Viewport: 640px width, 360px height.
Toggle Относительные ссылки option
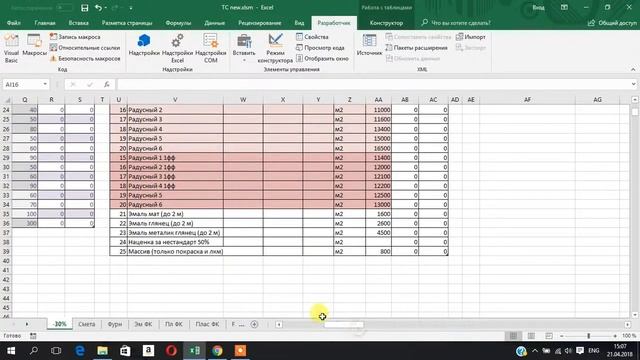coord(85,48)
